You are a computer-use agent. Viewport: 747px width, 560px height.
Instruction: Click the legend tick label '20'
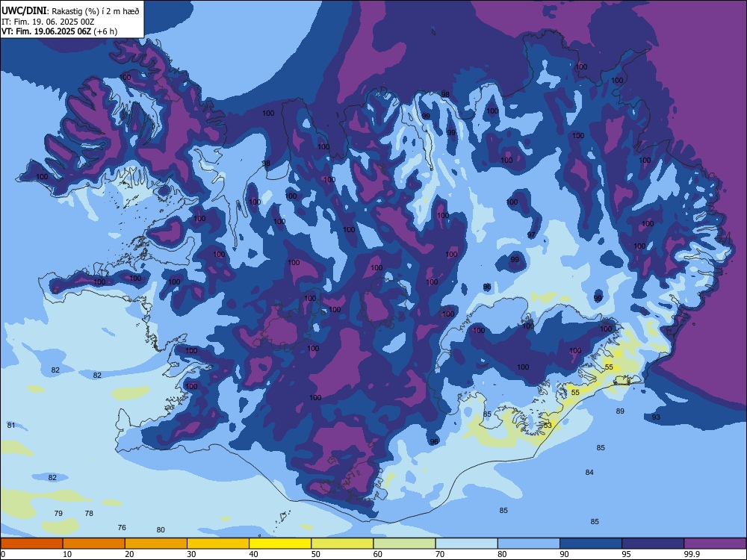[x=129, y=554]
